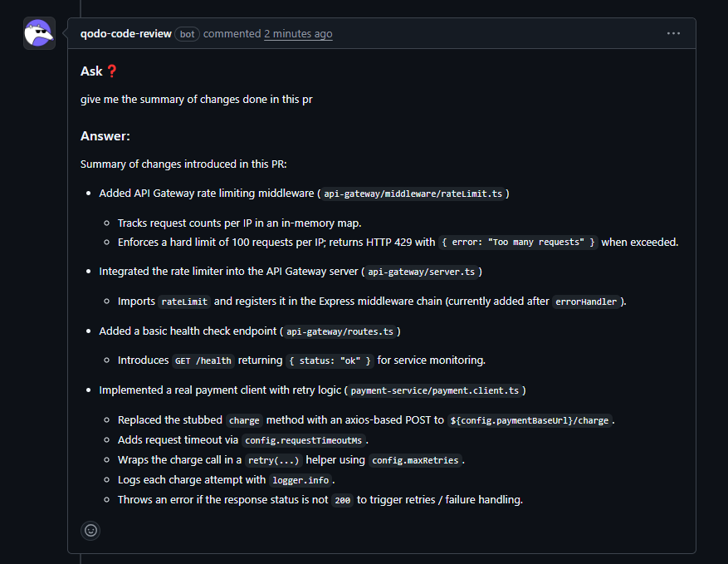The height and width of the screenshot is (564, 728).
Task: Click 'Logs each charge attempt with' text
Action: 192,479
